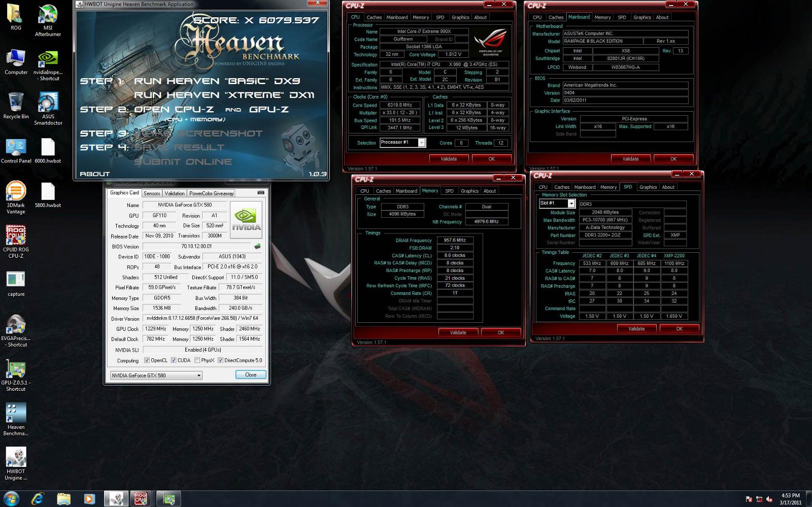The image size is (812, 507).
Task: Toggle PhysX checkbox in GPU-Z
Action: click(197, 360)
